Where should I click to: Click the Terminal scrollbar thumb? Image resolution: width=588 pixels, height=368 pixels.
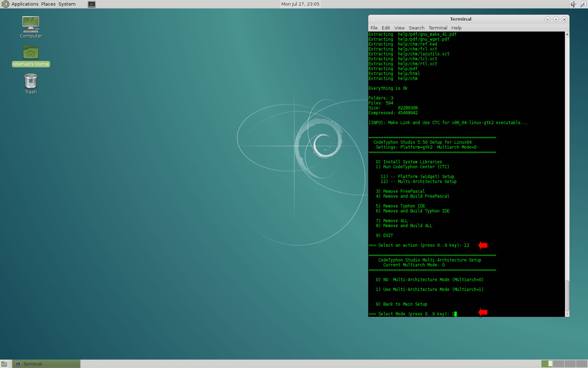click(567, 295)
